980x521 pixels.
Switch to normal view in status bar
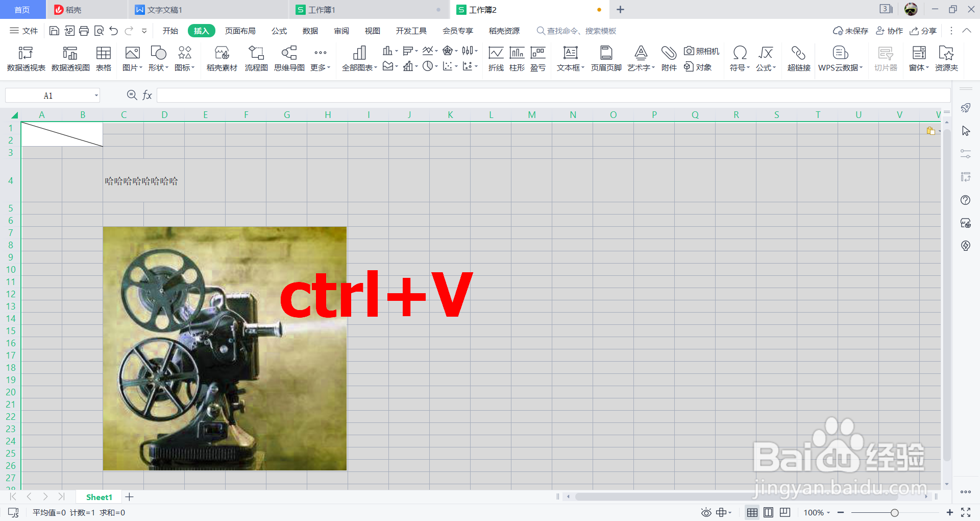752,512
